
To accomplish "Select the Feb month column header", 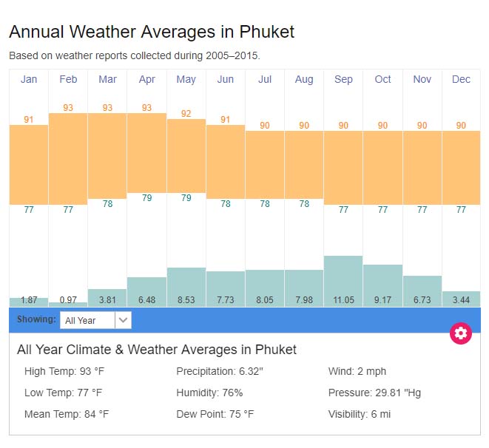I will pyautogui.click(x=68, y=80).
